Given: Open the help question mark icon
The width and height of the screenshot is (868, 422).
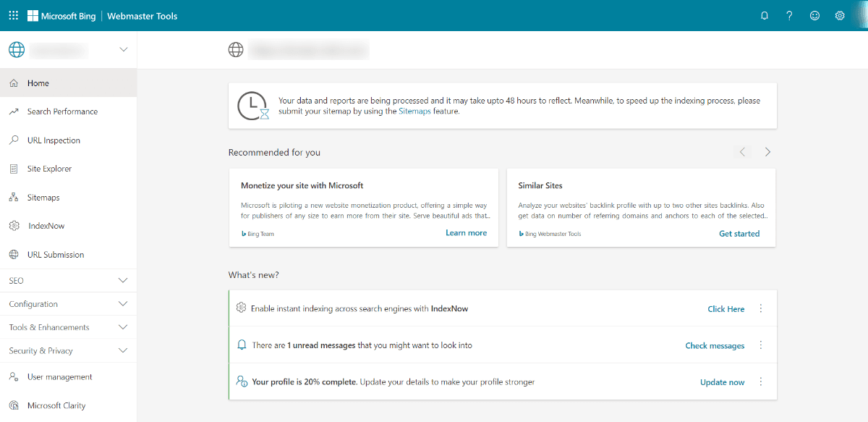Looking at the screenshot, I should (789, 16).
